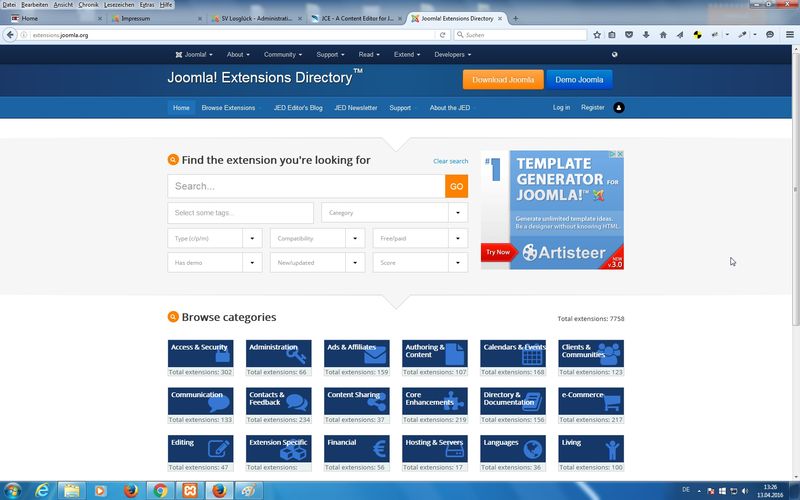Viewport: 800px width, 500px height.
Task: Go to browser home via house icon
Action: pyautogui.click(x=663, y=35)
